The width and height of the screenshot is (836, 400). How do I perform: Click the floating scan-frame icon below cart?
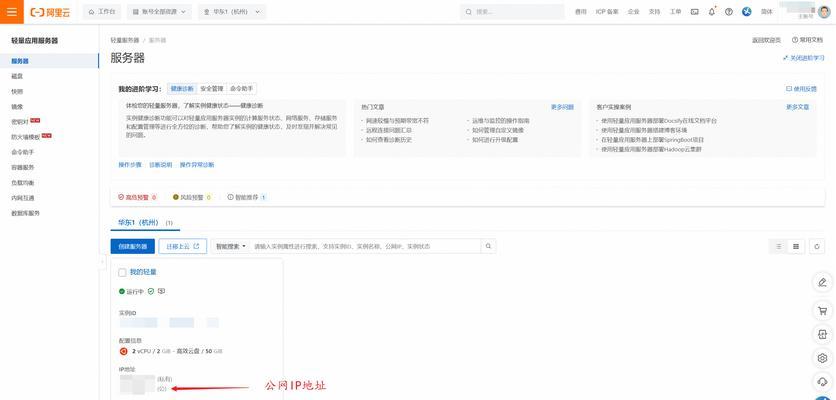coord(822,334)
